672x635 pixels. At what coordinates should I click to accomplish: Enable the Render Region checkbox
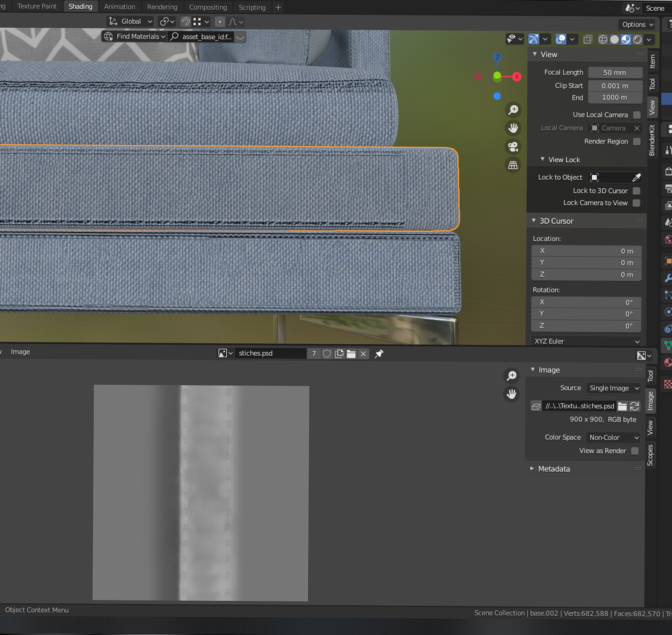pos(636,141)
